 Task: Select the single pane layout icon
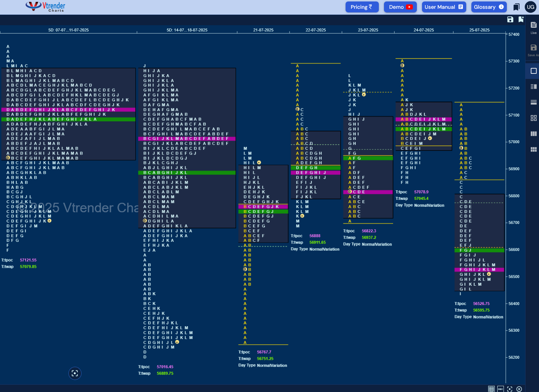[x=534, y=71]
